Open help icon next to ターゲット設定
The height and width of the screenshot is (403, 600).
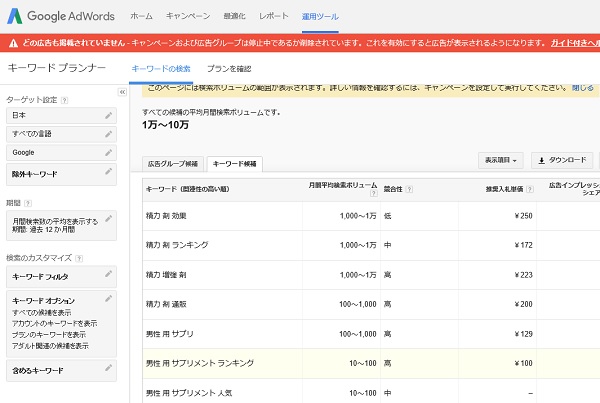pos(64,100)
